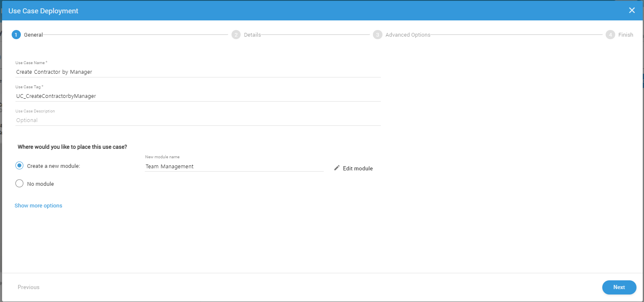This screenshot has height=302, width=644.
Task: Click into the Use Case Description field
Action: (x=198, y=120)
